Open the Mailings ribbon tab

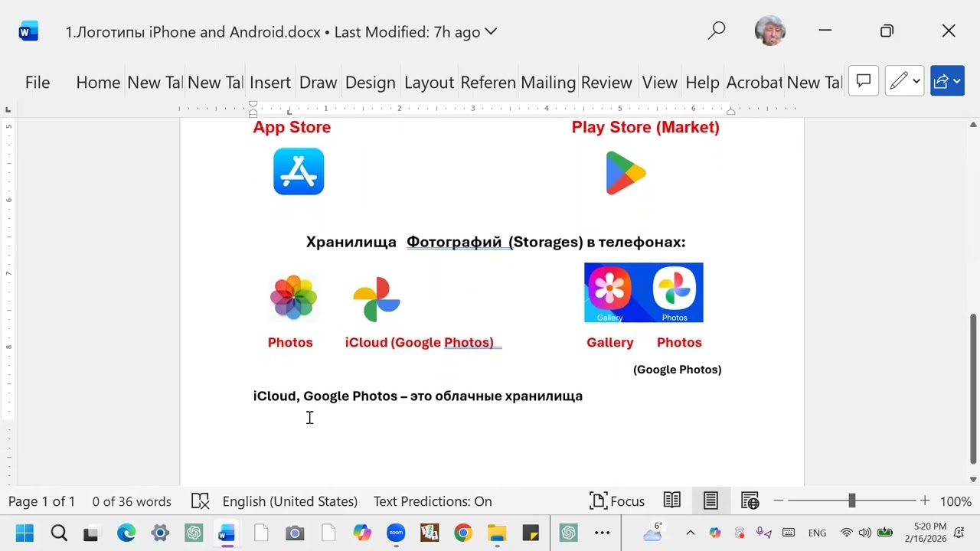pos(548,82)
